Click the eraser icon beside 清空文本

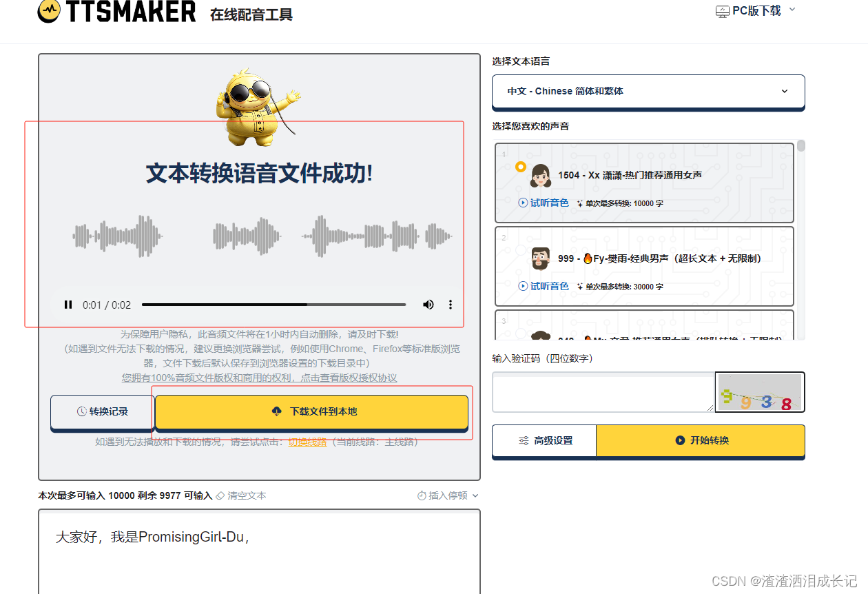point(220,495)
